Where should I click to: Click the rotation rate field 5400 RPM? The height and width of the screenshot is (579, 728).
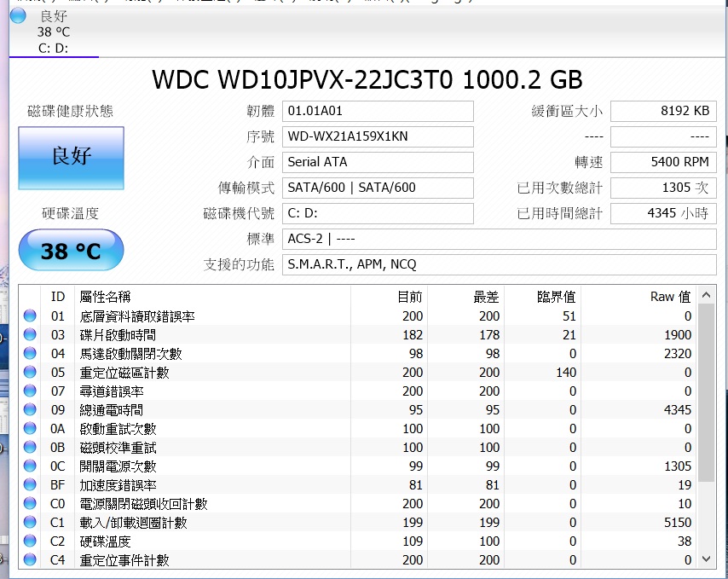click(663, 162)
